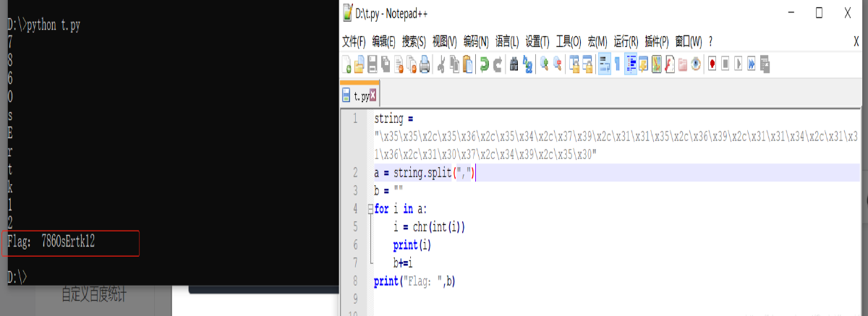Open the 文件(F) menu
The height and width of the screenshot is (316, 868).
click(354, 41)
